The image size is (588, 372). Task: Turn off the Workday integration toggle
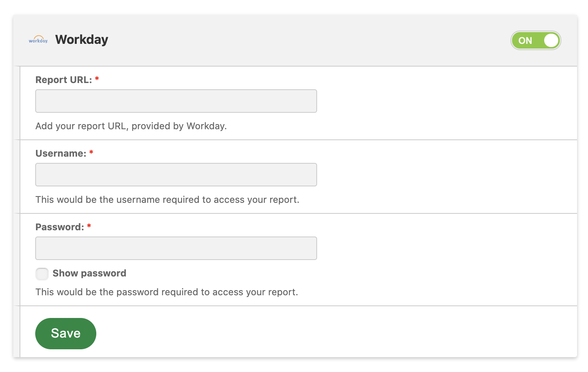536,40
